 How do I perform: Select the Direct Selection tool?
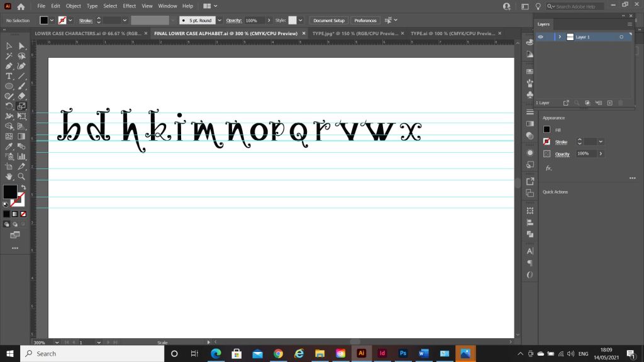click(21, 46)
